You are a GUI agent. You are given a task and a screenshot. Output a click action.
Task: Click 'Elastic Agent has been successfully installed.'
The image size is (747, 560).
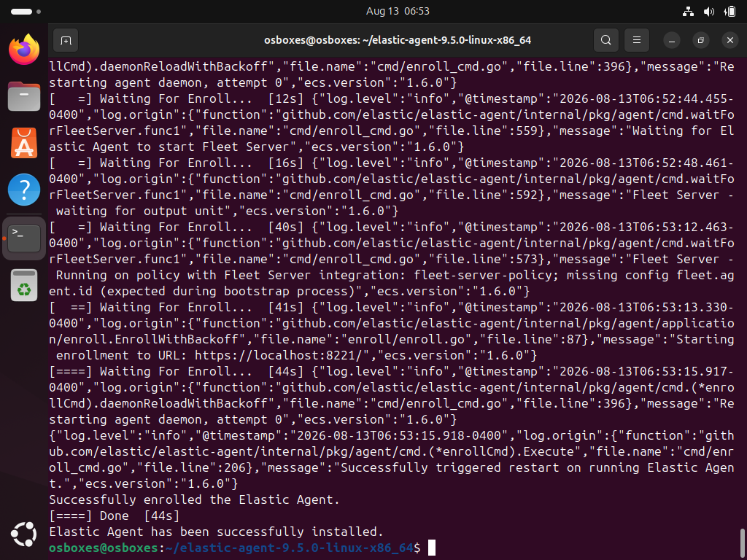[216, 532]
